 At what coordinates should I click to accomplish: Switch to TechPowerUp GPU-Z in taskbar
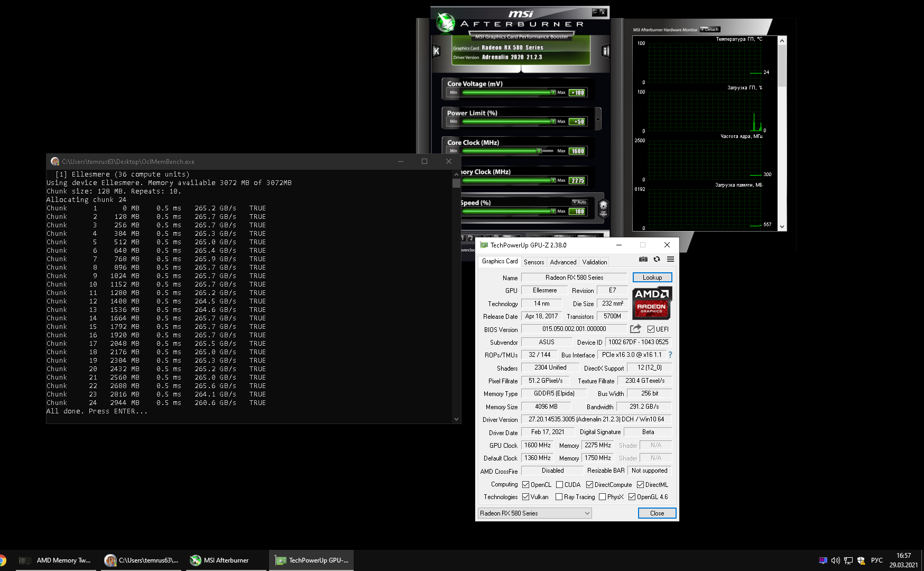coord(311,560)
